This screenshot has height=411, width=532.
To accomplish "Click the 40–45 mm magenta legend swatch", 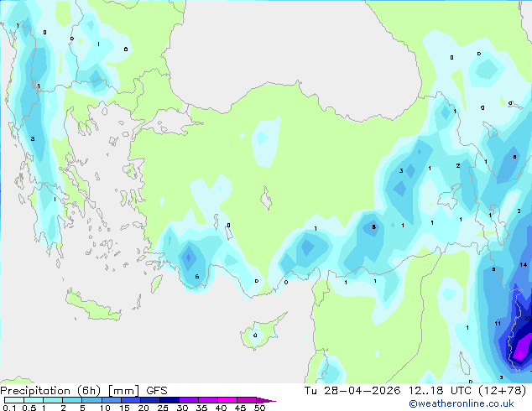I will 227,400.
